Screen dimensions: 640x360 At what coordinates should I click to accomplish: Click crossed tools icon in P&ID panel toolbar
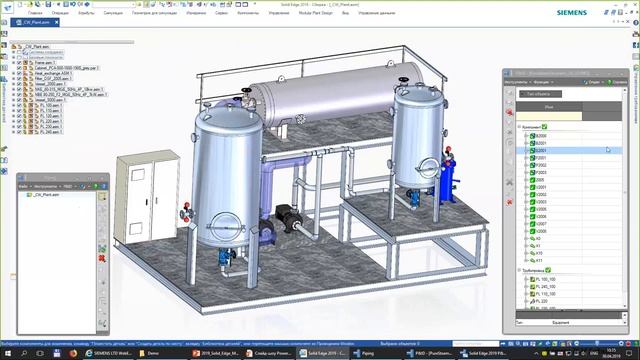(x=509, y=182)
